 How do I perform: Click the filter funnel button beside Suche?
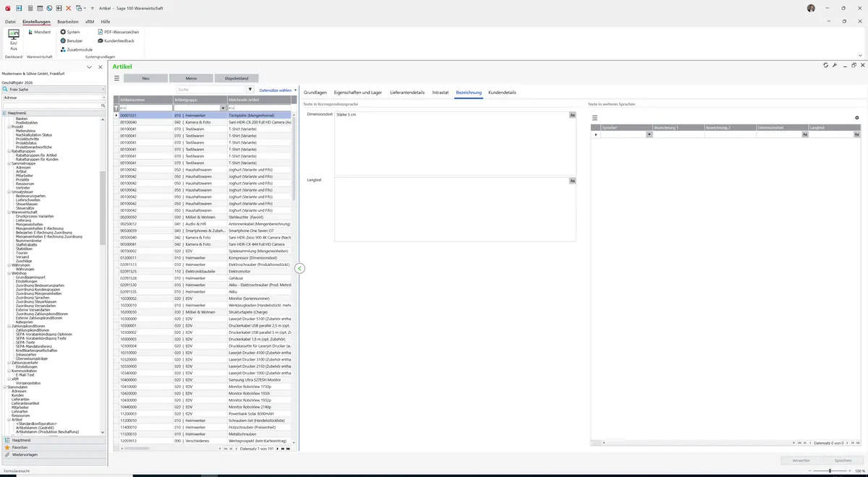pos(250,90)
